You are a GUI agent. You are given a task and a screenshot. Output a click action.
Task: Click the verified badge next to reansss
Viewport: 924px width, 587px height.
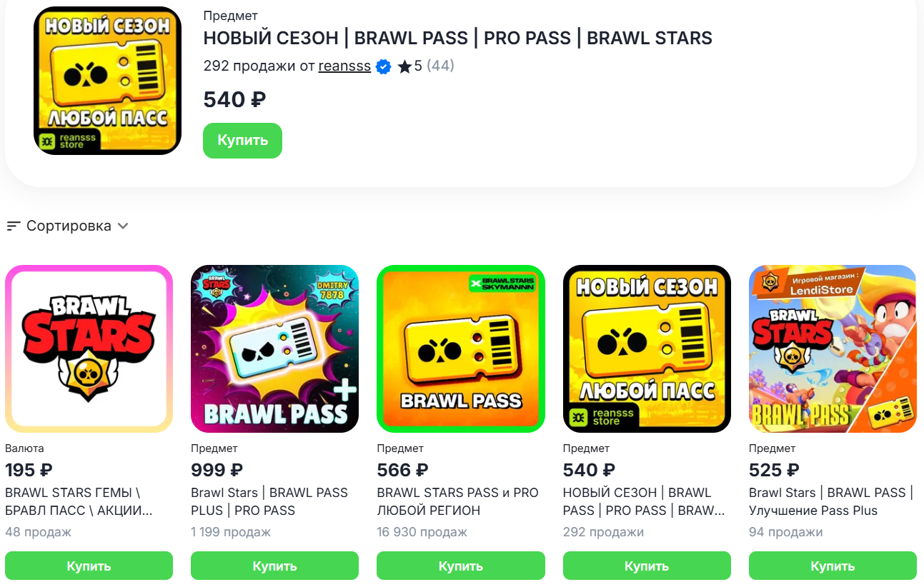[384, 67]
